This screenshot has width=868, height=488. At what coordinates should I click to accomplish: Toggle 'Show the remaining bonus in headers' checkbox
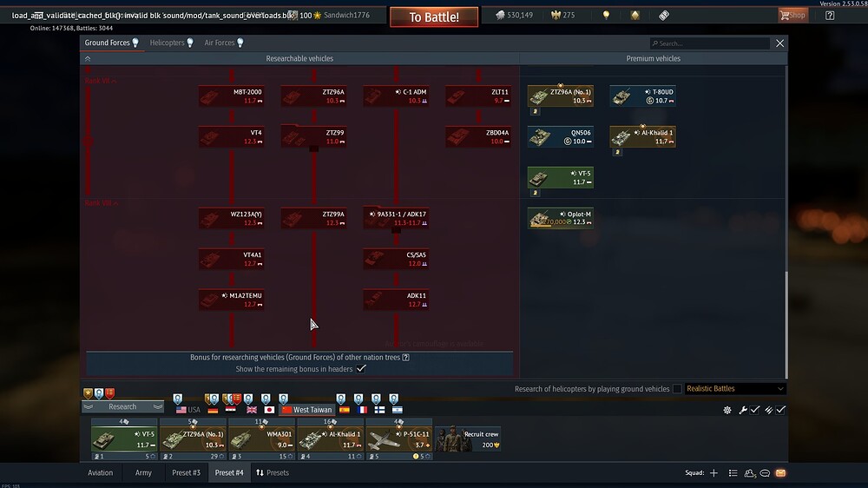(361, 369)
